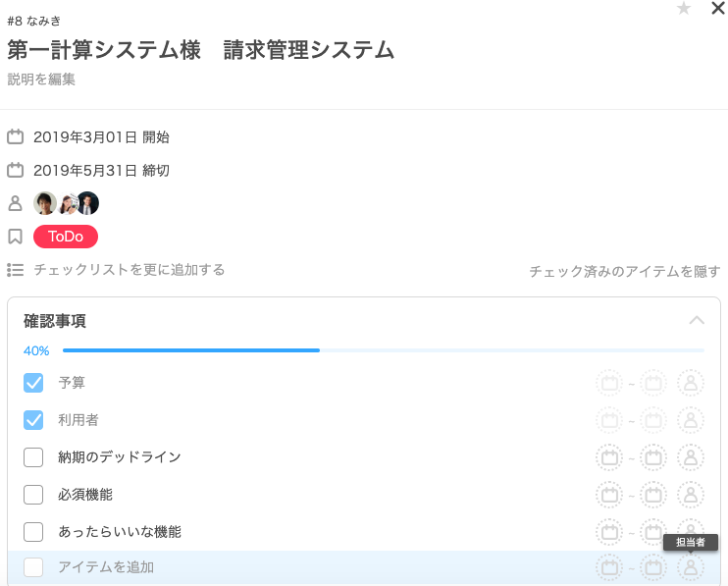Image resolution: width=728 pixels, height=586 pixels.
Task: Click the assignee icon in アイテムを追加 row
Action: point(691,567)
